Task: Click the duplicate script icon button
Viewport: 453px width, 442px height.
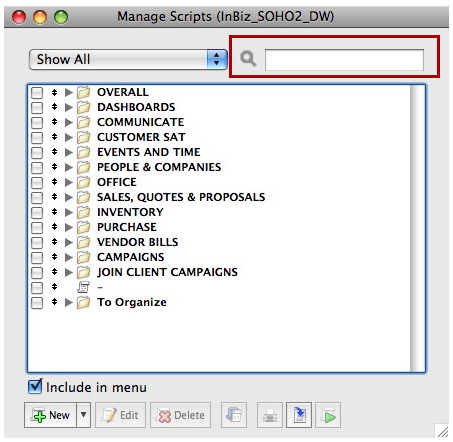Action: click(234, 415)
